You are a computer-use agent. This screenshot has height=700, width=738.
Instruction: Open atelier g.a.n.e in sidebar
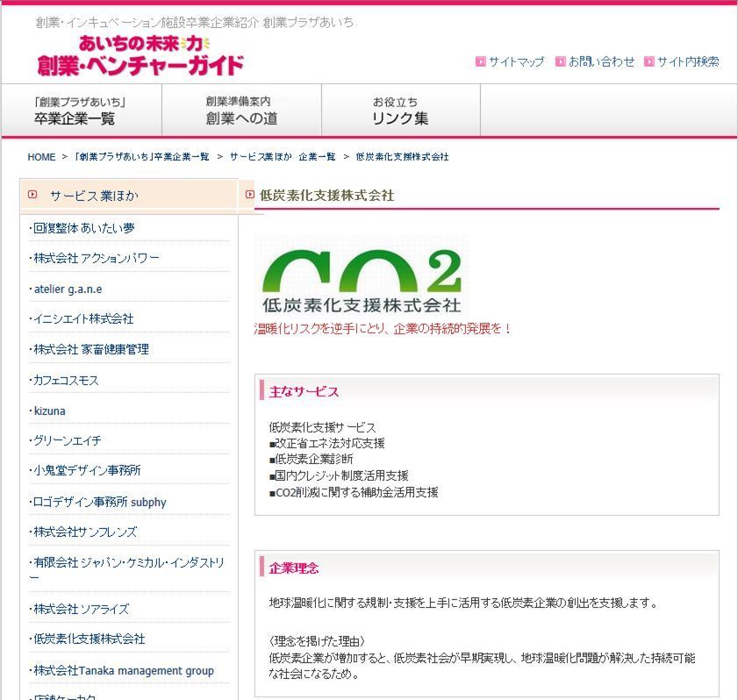tap(68, 289)
